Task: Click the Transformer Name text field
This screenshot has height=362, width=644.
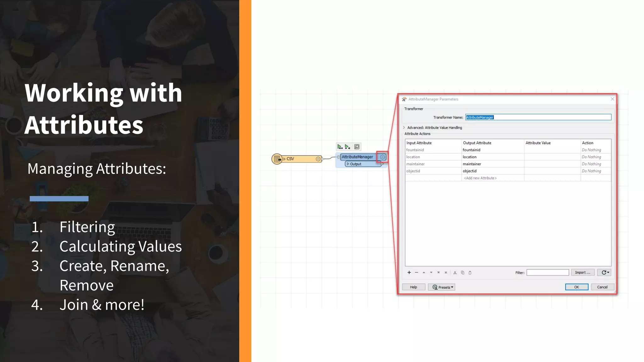Action: [x=538, y=117]
